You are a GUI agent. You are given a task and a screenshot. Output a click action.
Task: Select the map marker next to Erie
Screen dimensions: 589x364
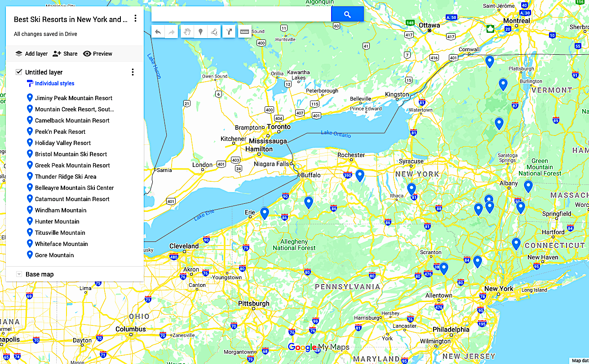(x=265, y=213)
